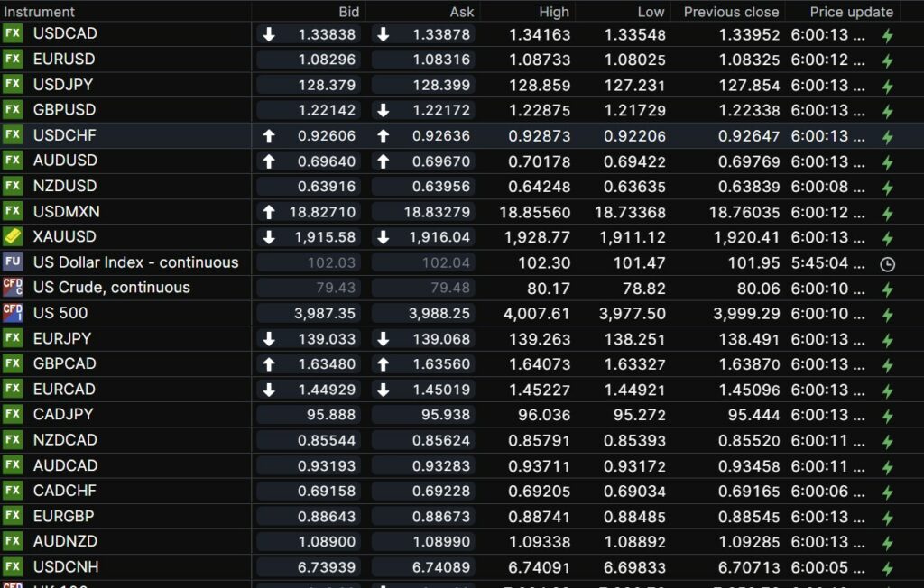The width and height of the screenshot is (924, 588).
Task: Click the CFD icon beside US Crude
Action: (x=13, y=288)
